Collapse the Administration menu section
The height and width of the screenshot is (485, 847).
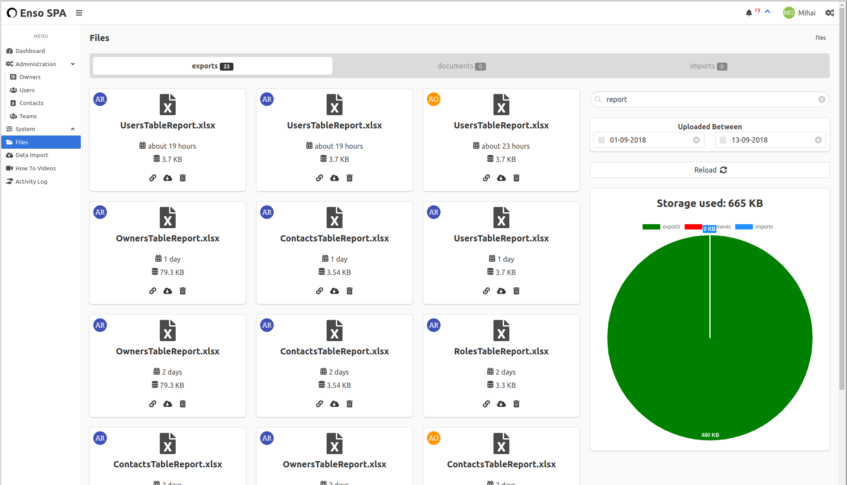pos(41,64)
